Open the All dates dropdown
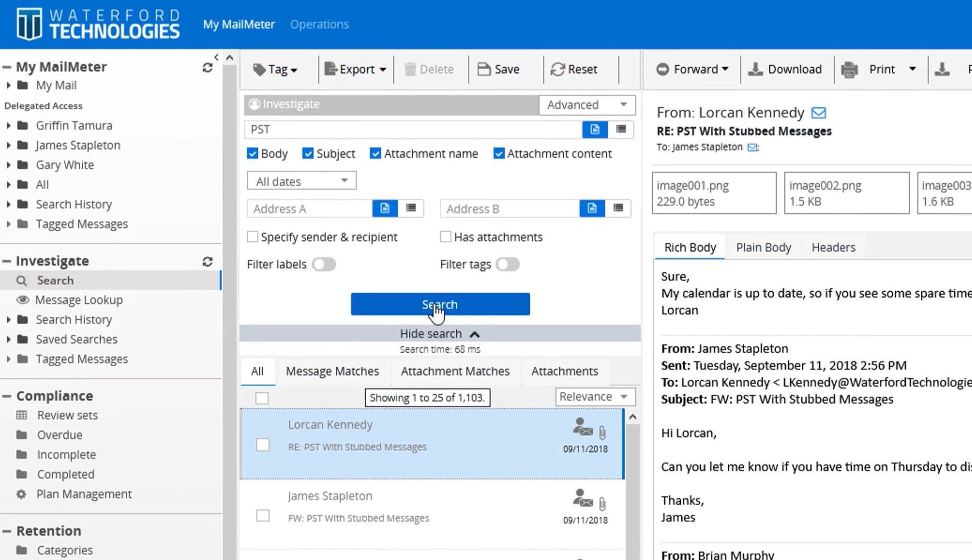The height and width of the screenshot is (560, 972). point(302,181)
